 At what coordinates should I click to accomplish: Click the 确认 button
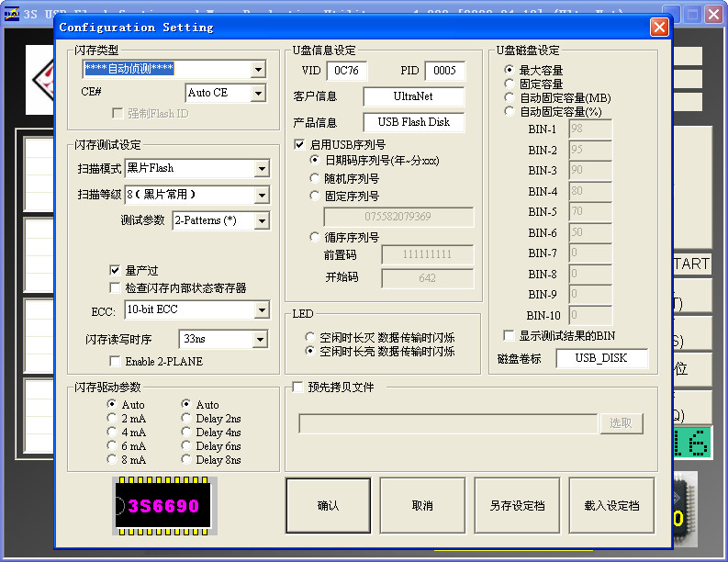[x=329, y=505]
